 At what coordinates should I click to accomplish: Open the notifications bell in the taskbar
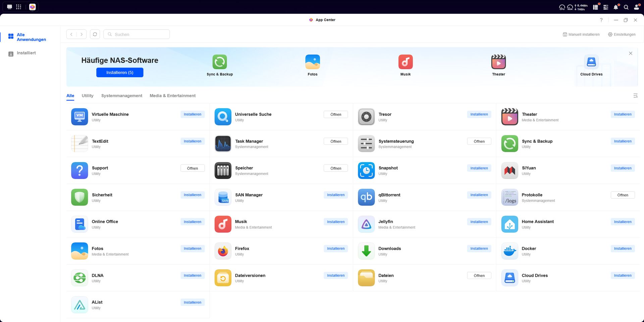click(616, 7)
